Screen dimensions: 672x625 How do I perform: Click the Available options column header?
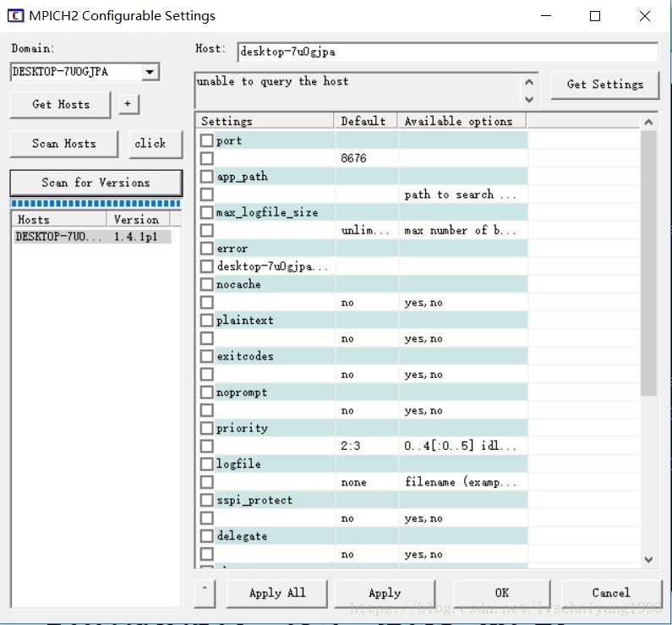tap(462, 121)
